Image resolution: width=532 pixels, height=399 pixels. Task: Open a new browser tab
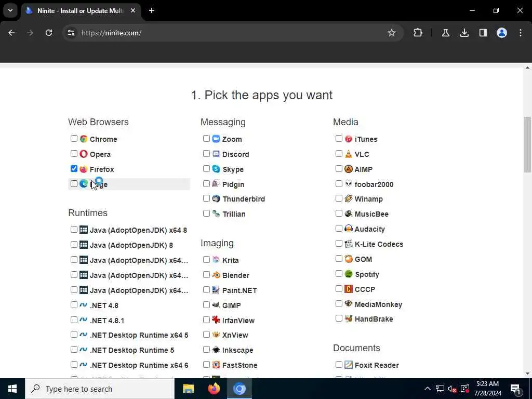tap(152, 10)
